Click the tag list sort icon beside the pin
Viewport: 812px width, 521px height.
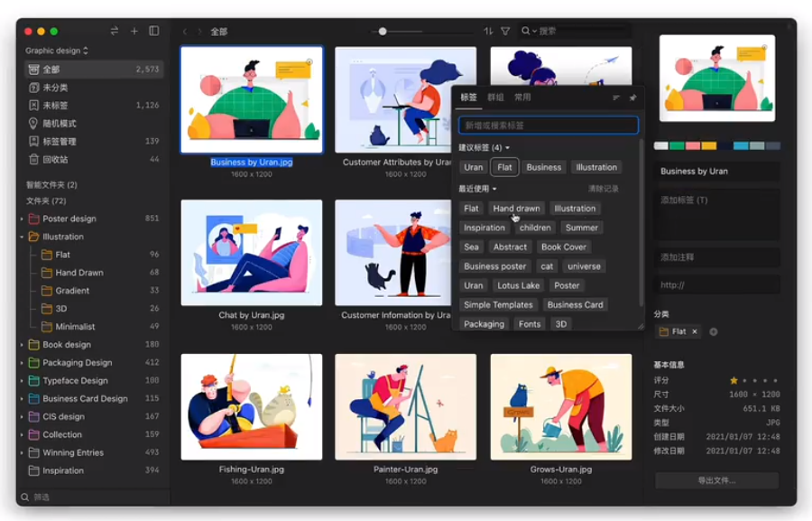[x=615, y=98]
